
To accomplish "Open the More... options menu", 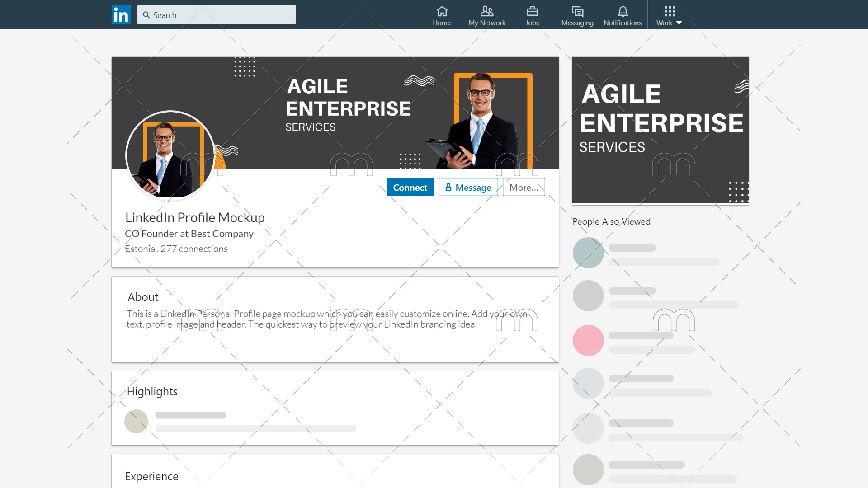I will tap(524, 187).
